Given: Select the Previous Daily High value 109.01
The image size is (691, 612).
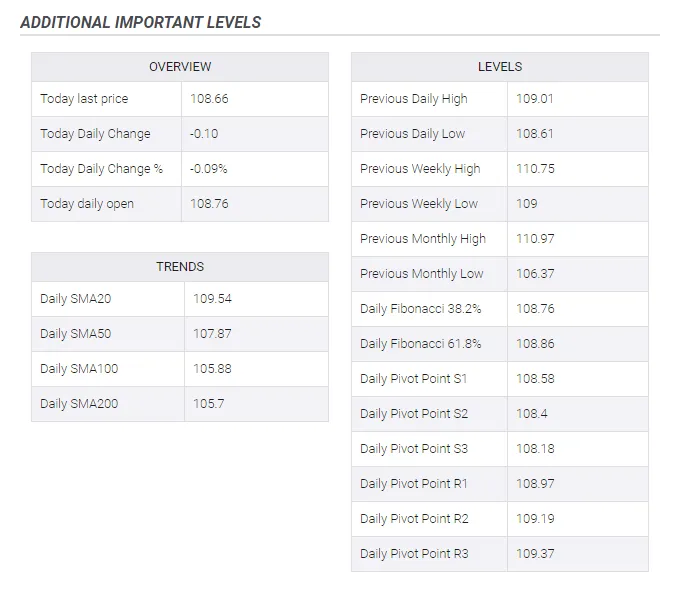Looking at the screenshot, I should (535, 99).
